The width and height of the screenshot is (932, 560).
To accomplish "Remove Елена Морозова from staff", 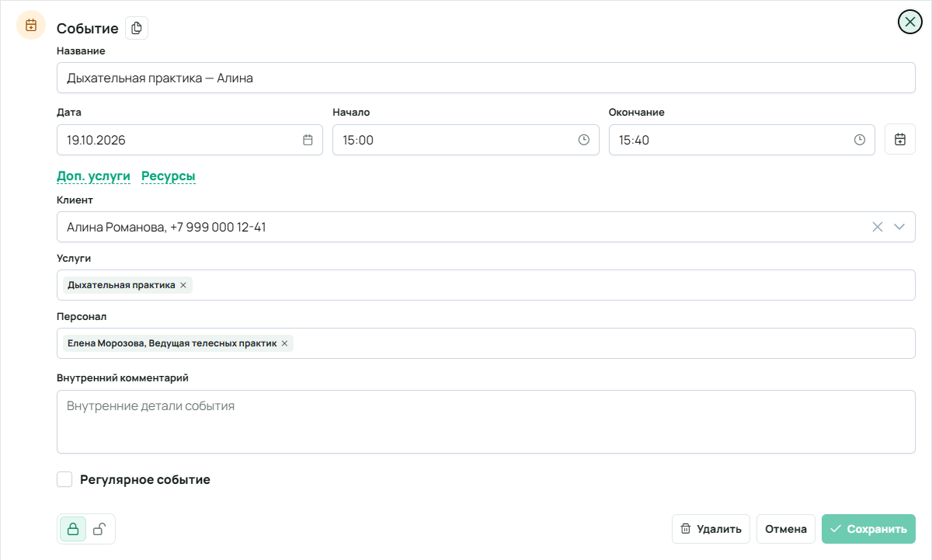I will pyautogui.click(x=284, y=343).
